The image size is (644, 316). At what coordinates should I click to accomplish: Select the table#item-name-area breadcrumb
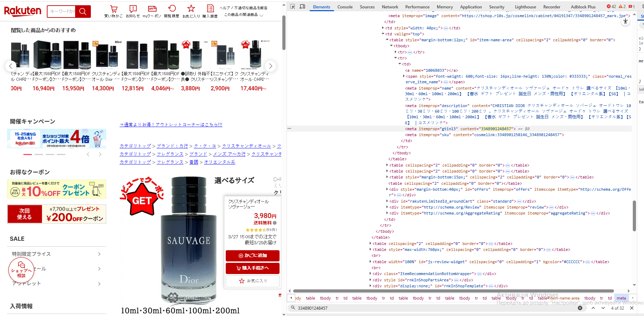coord(558,298)
